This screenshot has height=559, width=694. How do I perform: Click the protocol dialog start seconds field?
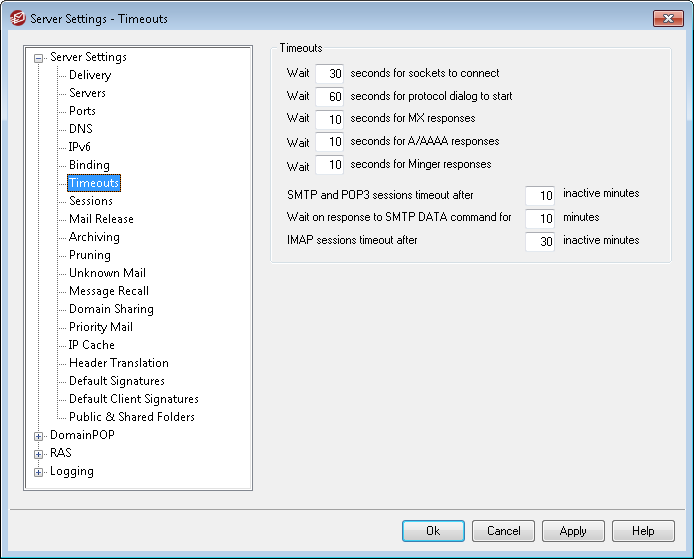tap(329, 97)
